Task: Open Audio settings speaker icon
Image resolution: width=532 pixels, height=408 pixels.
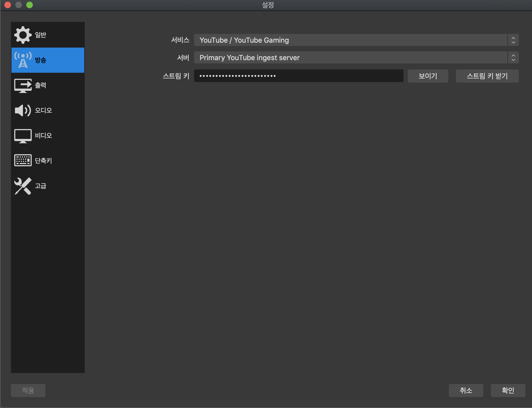Action: (23, 110)
